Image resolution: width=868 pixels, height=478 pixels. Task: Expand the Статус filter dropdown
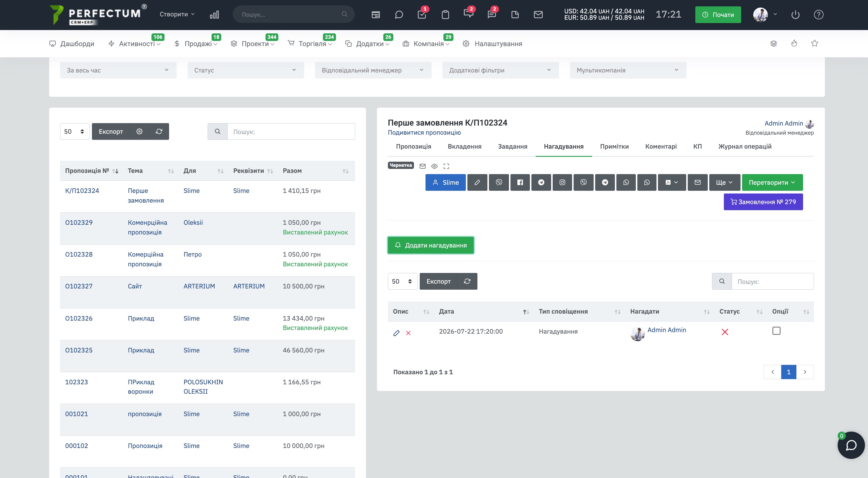[x=246, y=70]
